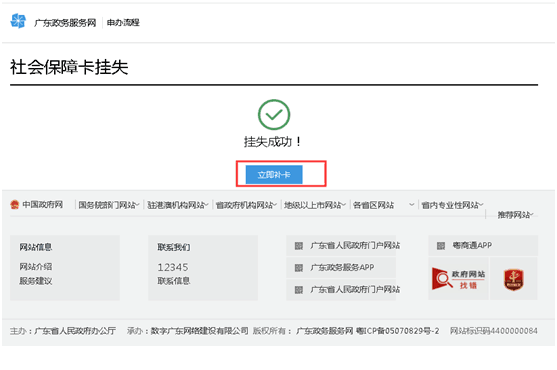Image resolution: width=557 pixels, height=370 pixels.
Task: Click the 挂失成功！ message text
Action: point(273,142)
